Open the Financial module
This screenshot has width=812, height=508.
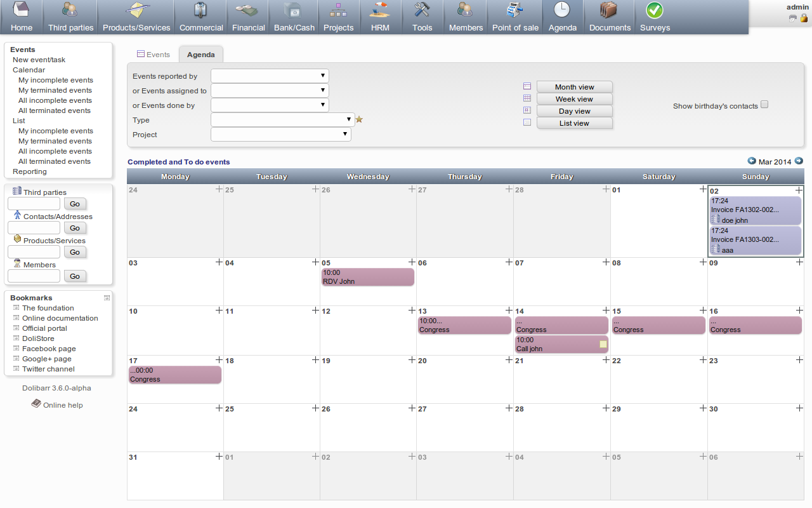(x=248, y=17)
